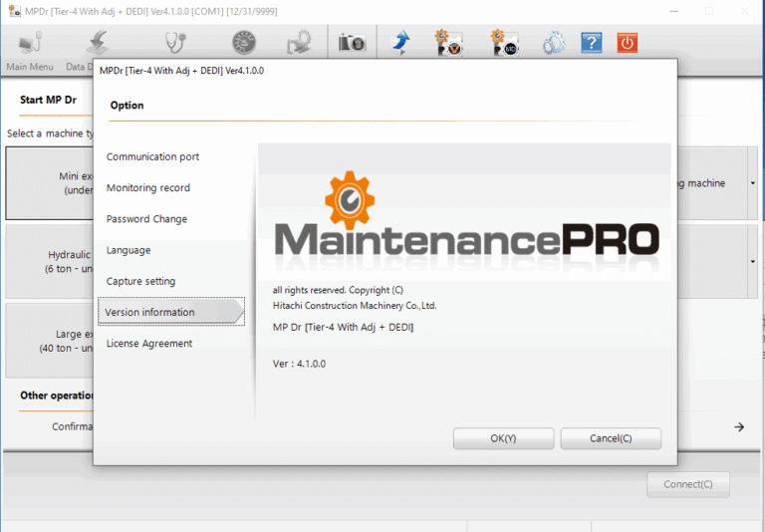Open the MaintenancePRO blue MD icon
Image resolution: width=765 pixels, height=532 pixels.
tap(504, 43)
